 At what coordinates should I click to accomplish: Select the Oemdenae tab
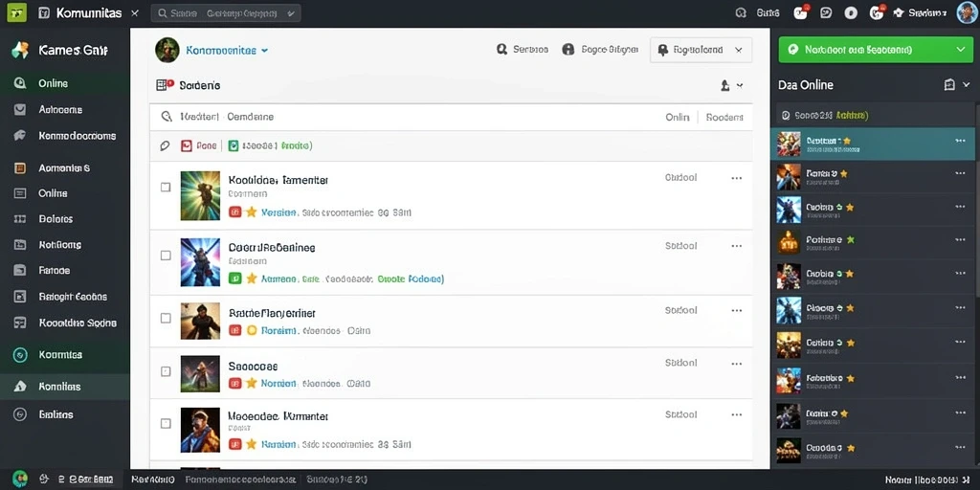tap(250, 116)
